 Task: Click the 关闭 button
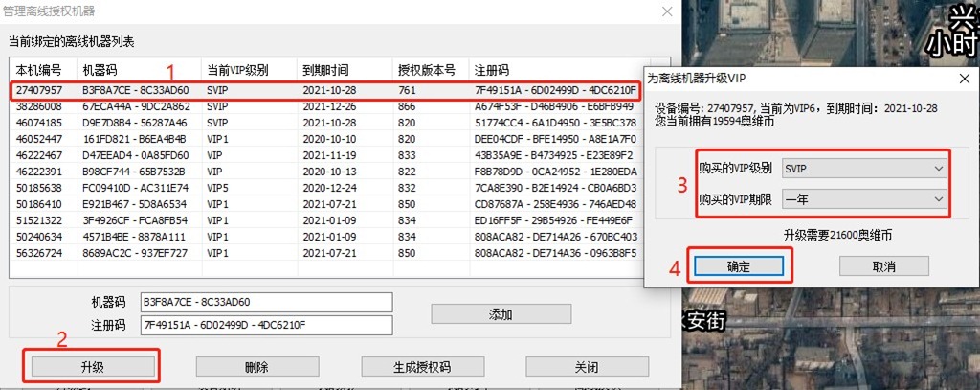pyautogui.click(x=586, y=366)
